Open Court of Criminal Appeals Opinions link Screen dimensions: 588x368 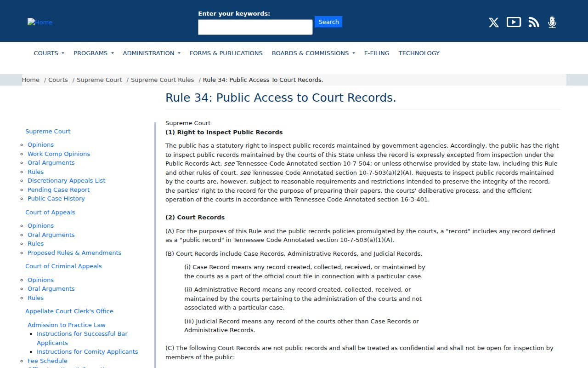coord(40,280)
